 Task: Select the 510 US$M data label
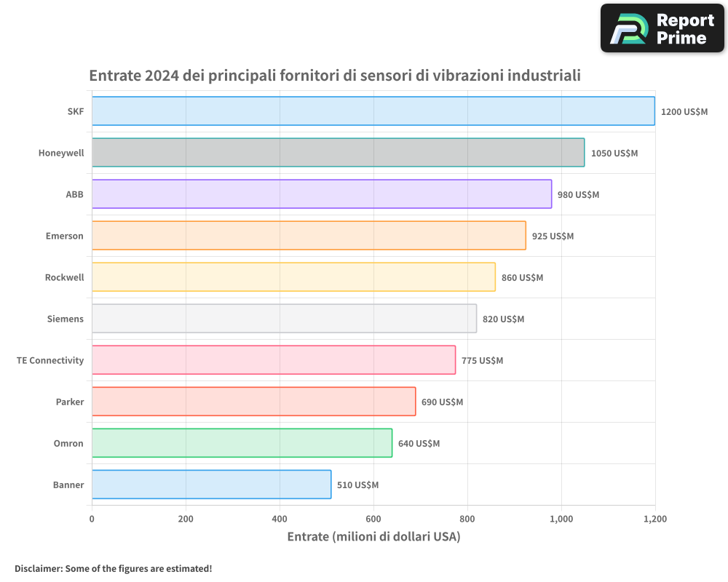pyautogui.click(x=357, y=485)
